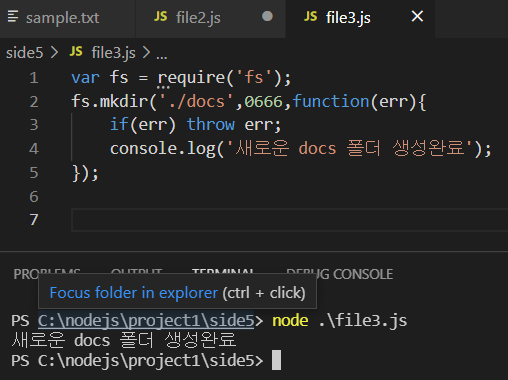Click line number 4 in the gutter

click(34, 149)
